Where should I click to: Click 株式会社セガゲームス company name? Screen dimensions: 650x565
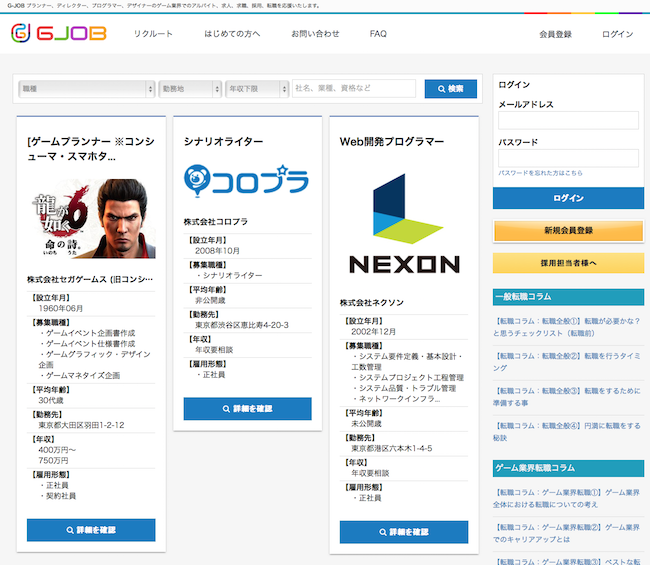click(90, 279)
